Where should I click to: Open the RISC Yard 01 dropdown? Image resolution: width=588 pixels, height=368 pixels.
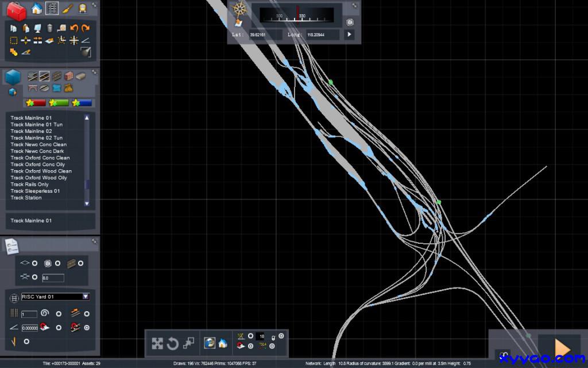coord(86,297)
